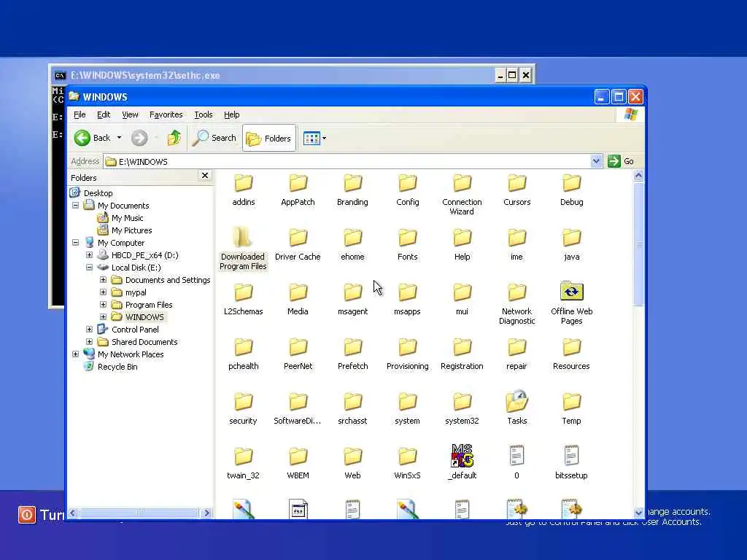Expand the Program Files tree node
This screenshot has width=747, height=560.
pyautogui.click(x=103, y=304)
